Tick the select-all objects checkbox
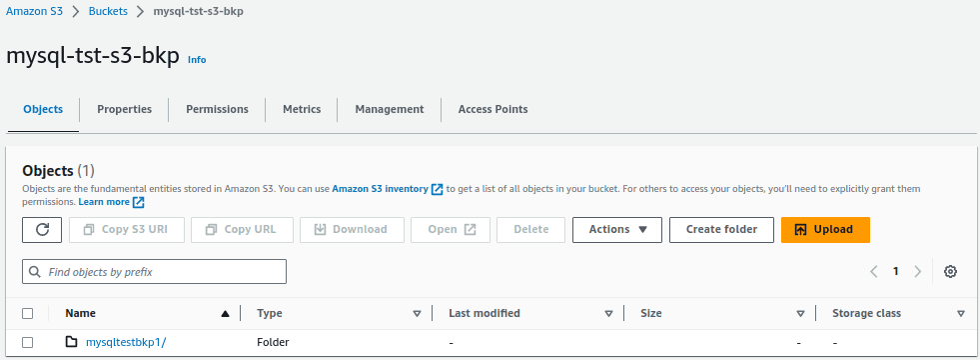Image resolution: width=980 pixels, height=360 pixels. [x=28, y=314]
